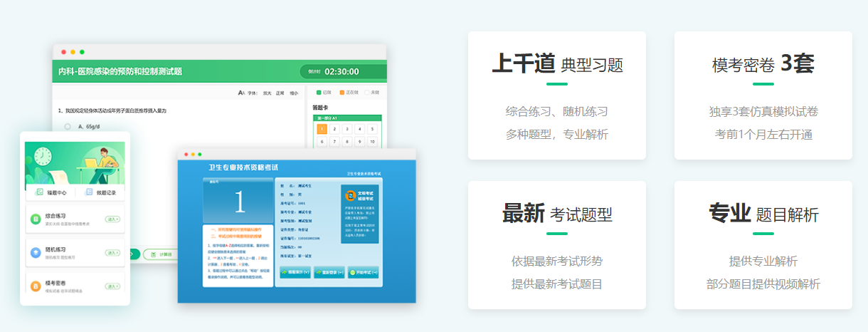Viewport: 868px width, 332px height.
Task: Choose 缩小 font size option
Action: click(293, 93)
